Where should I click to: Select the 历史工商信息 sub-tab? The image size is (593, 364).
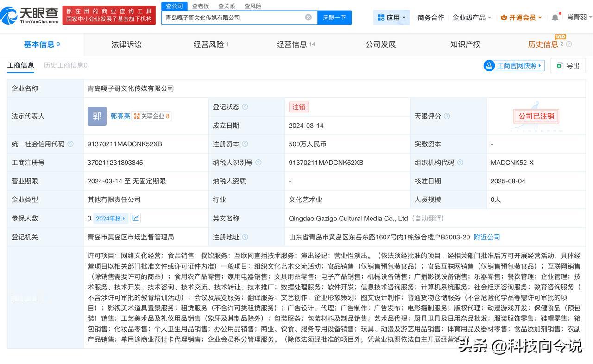pyautogui.click(x=65, y=65)
